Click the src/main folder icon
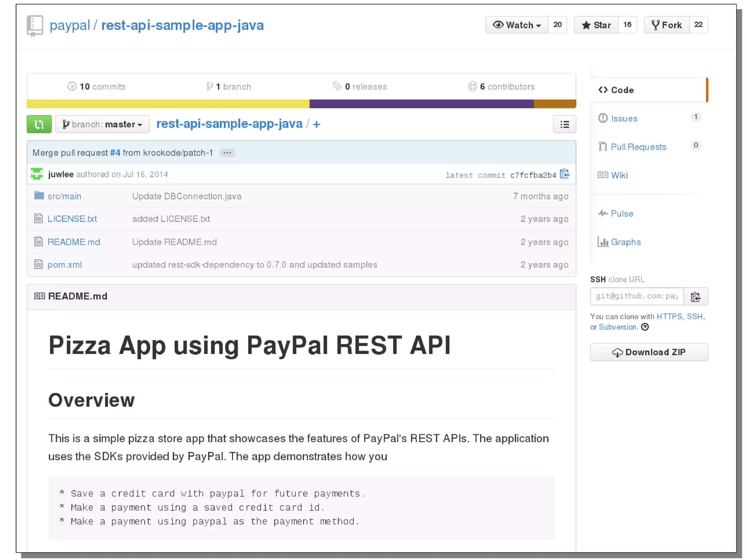The height and width of the screenshot is (560, 747). click(x=39, y=196)
